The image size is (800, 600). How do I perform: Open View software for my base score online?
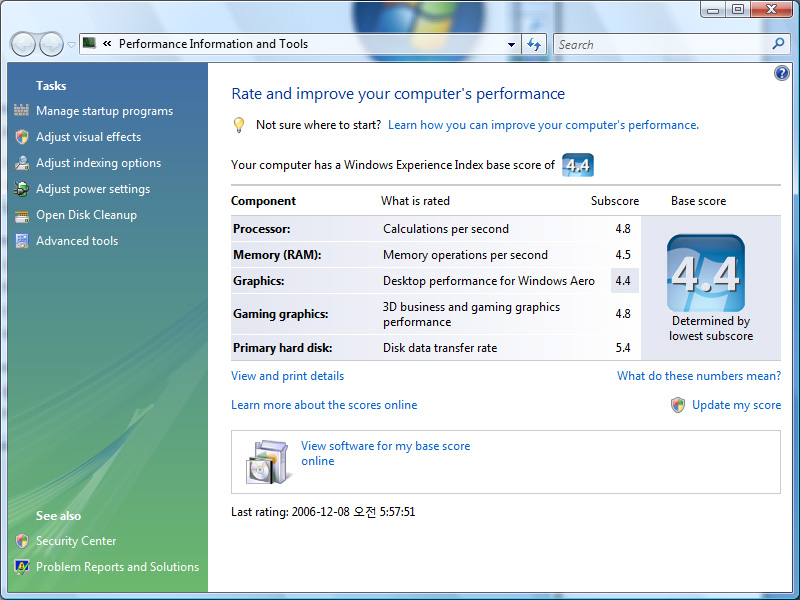[x=386, y=453]
